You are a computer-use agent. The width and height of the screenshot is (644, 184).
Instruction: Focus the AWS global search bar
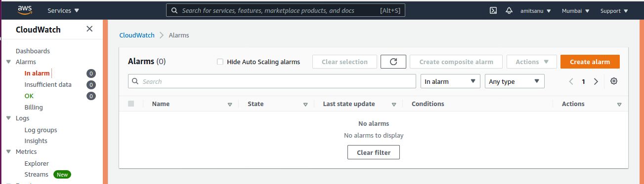285,10
